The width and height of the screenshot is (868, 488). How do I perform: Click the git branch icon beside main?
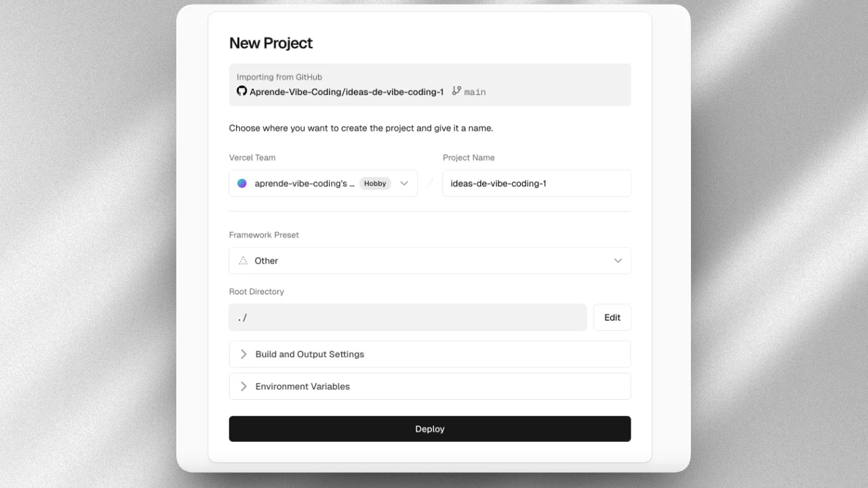456,91
